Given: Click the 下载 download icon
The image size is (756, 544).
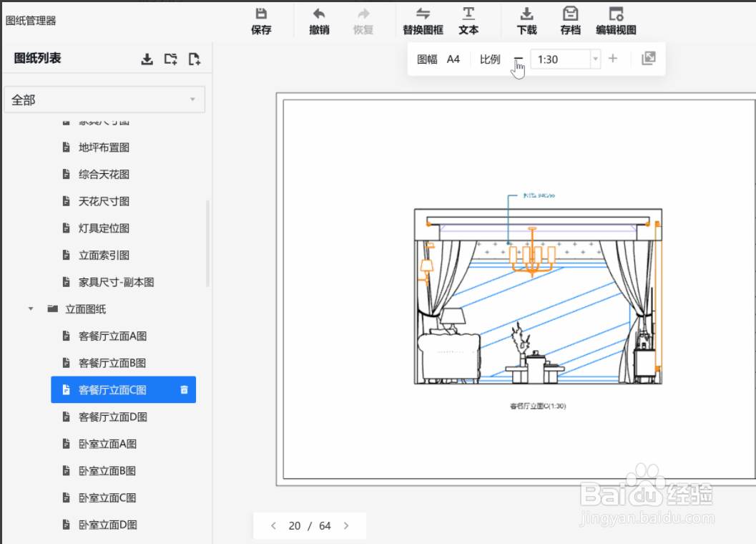Looking at the screenshot, I should (526, 19).
